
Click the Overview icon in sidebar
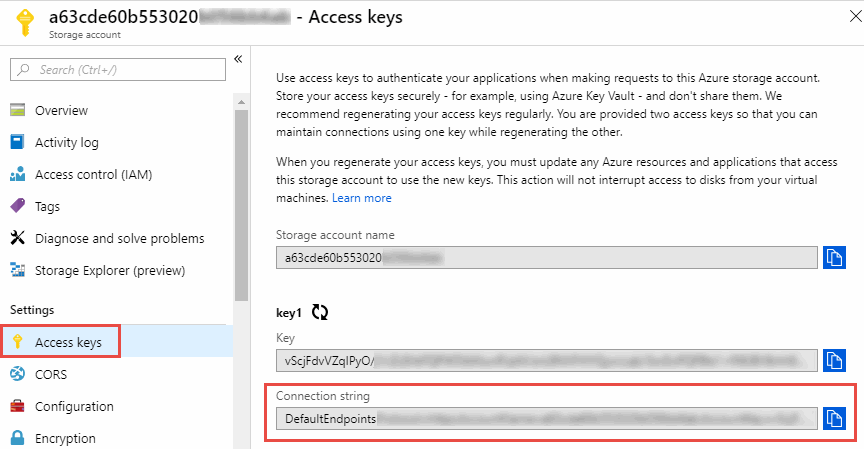click(17, 111)
